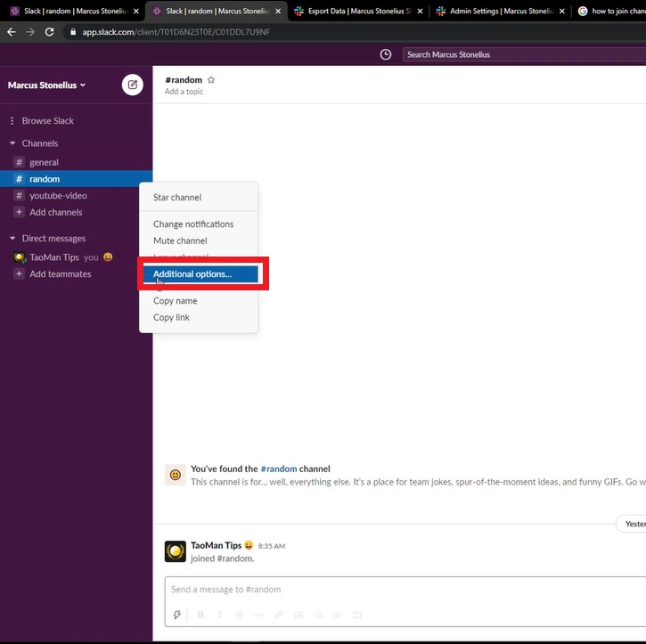Close the first Slack random tab
This screenshot has height=644, width=646.
(x=136, y=11)
